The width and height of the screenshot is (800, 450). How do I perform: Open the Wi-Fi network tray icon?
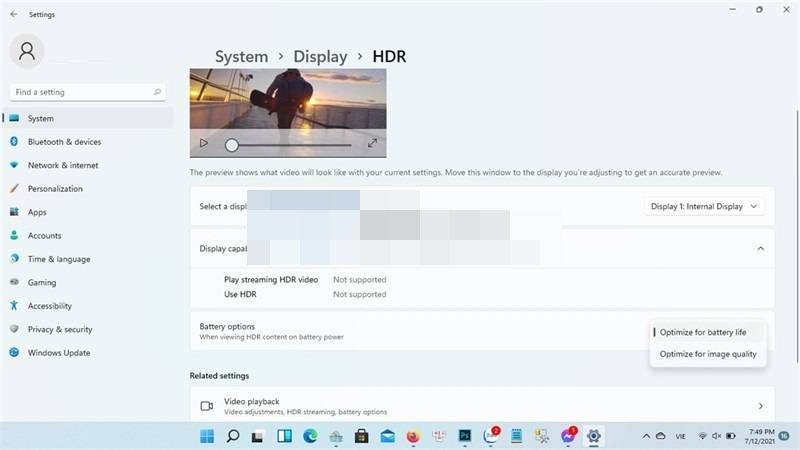point(703,436)
